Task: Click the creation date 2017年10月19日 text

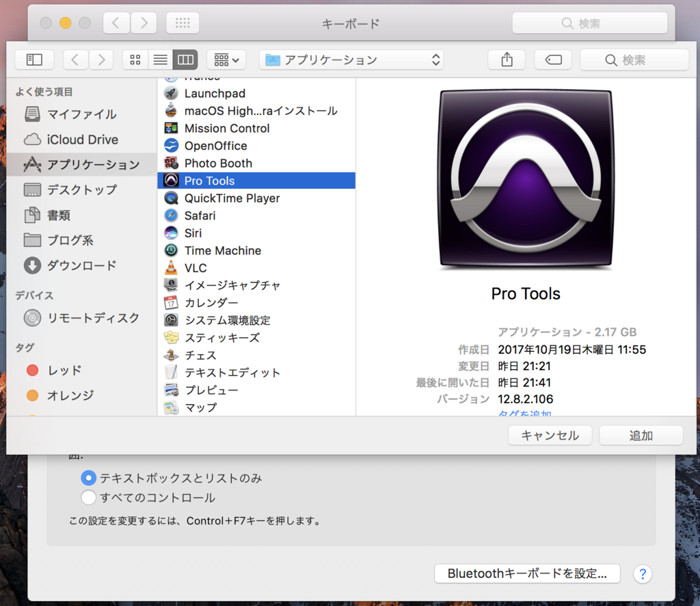Action: [572, 350]
